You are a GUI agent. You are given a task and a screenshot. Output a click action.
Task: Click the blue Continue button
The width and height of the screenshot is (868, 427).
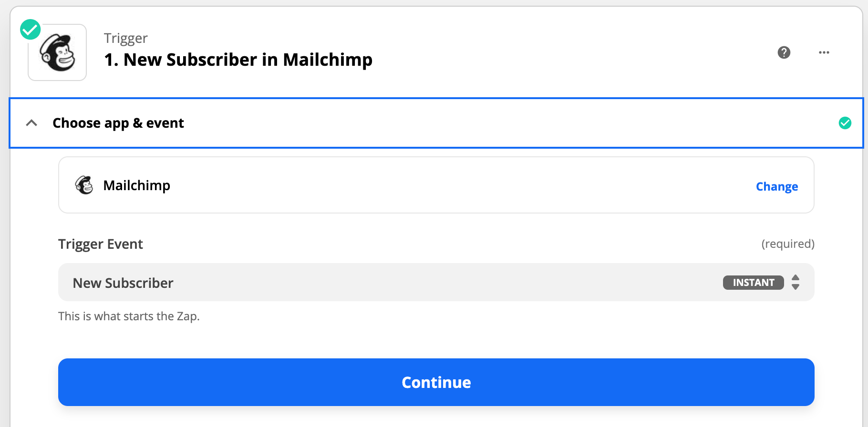pyautogui.click(x=436, y=382)
